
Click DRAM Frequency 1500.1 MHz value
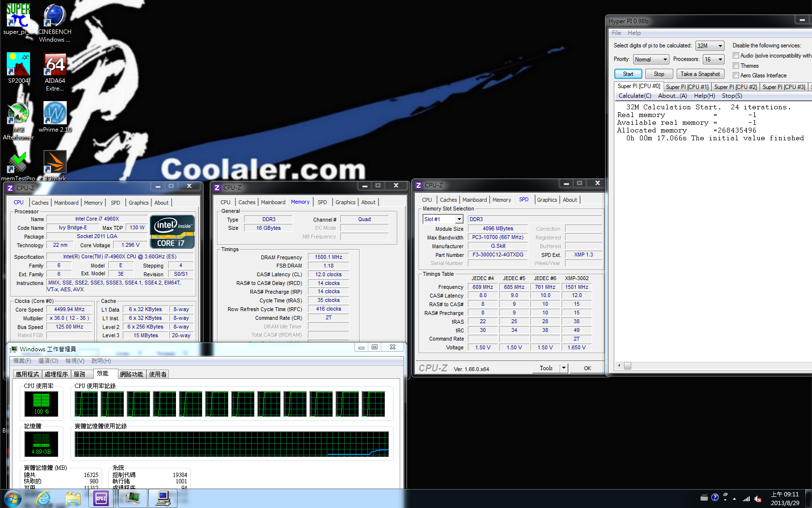(x=329, y=257)
